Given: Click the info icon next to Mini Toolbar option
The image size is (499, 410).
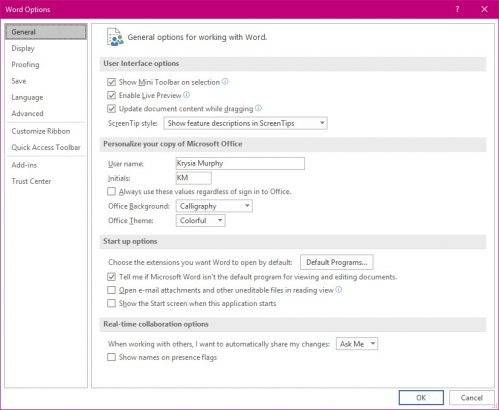Looking at the screenshot, I should click(225, 82).
